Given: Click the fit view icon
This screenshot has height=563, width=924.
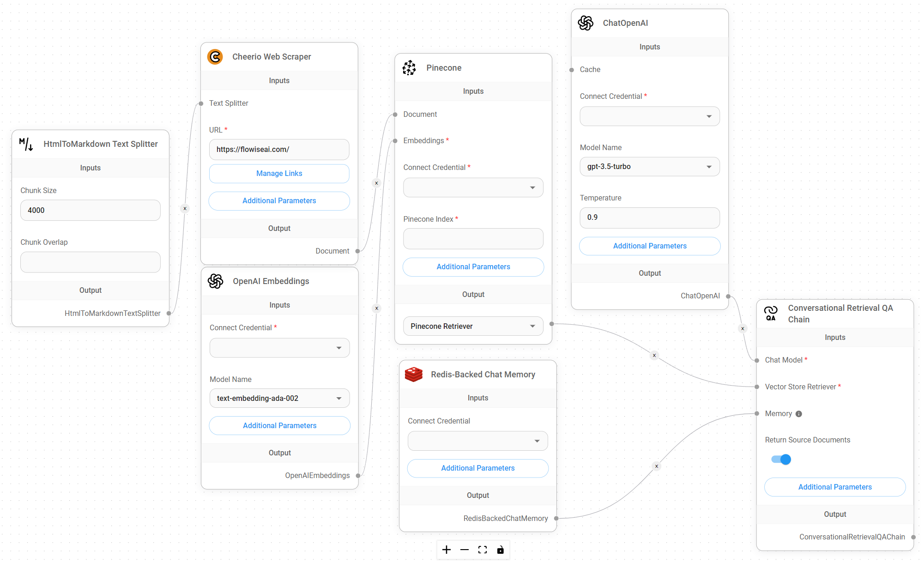Looking at the screenshot, I should tap(483, 550).
